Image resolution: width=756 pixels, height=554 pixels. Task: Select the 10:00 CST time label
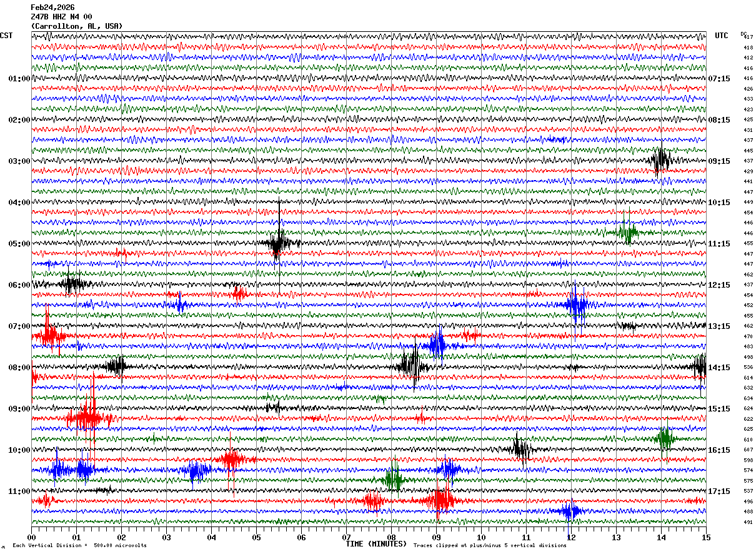coord(19,450)
